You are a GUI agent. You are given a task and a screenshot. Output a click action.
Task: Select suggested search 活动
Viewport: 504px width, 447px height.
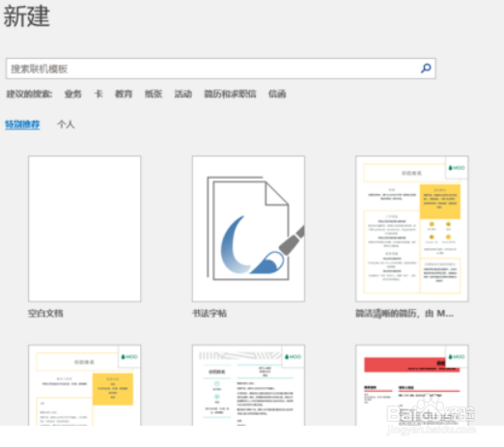(183, 94)
